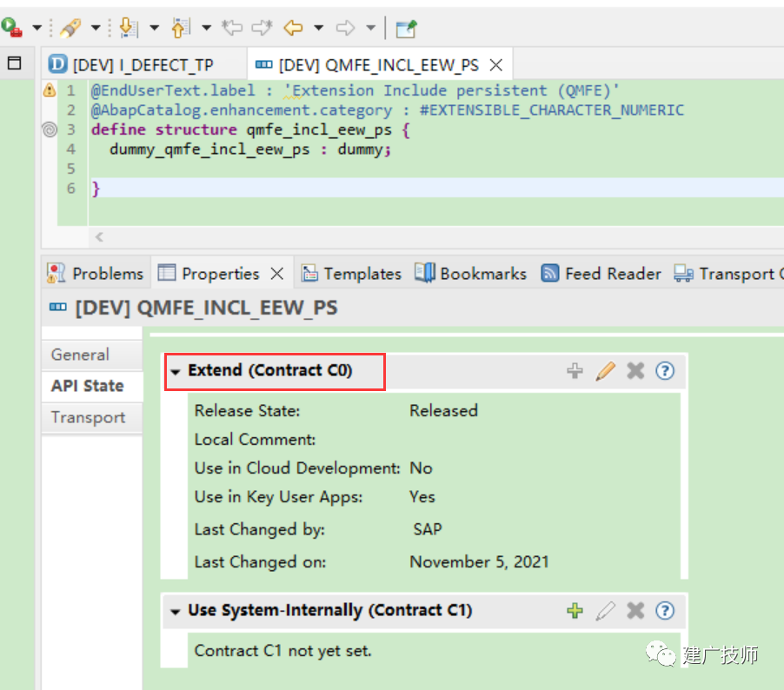Click the Use in Key User Apps value Yes
The width and height of the screenshot is (784, 690).
422,497
